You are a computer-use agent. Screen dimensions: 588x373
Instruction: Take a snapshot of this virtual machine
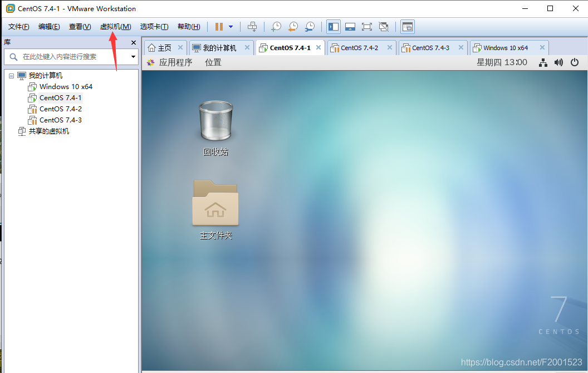(276, 27)
